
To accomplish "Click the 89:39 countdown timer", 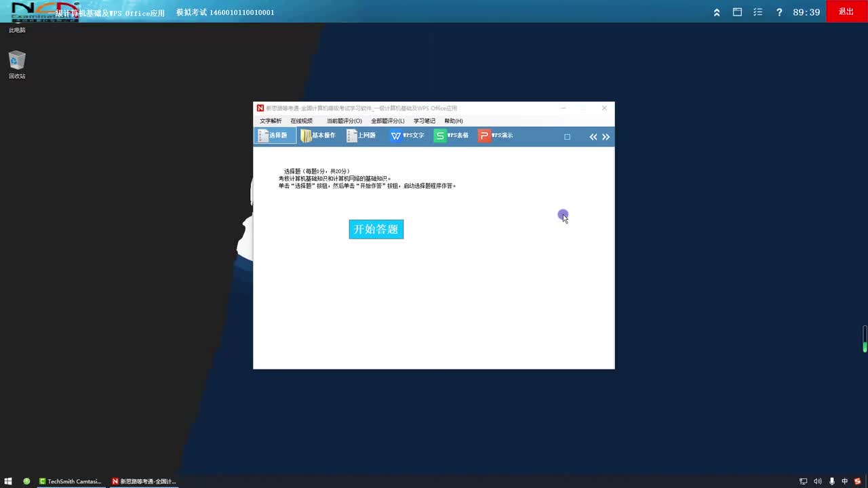I will [806, 12].
